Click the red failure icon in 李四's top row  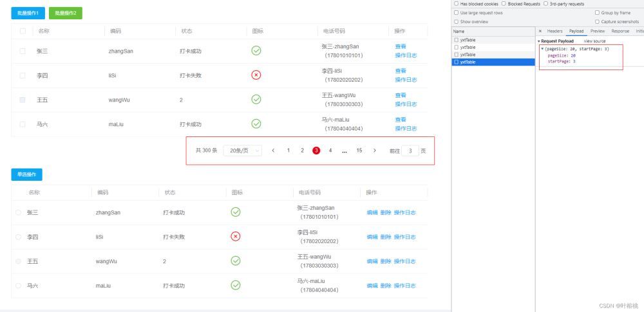(x=256, y=75)
